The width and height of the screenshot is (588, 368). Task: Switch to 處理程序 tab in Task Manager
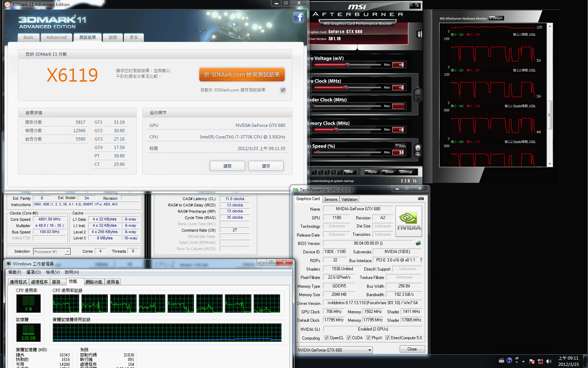tap(39, 282)
